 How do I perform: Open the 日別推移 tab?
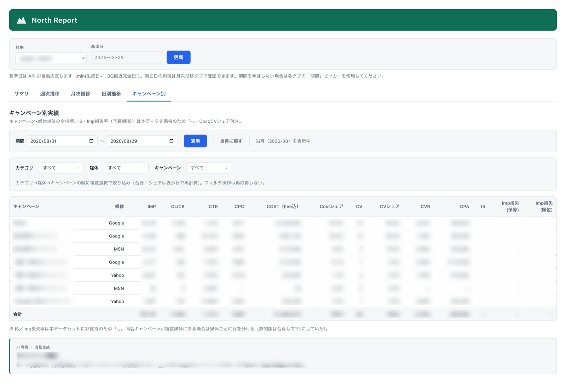(x=111, y=94)
